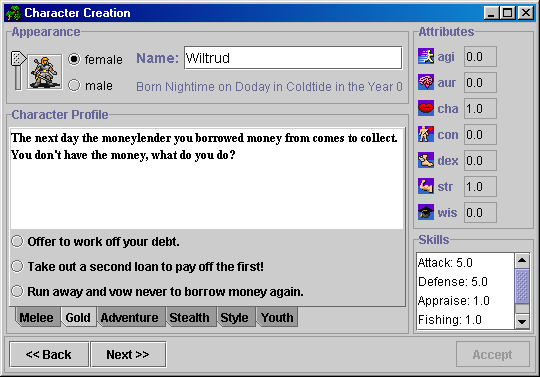Image resolution: width=540 pixels, height=377 pixels.
Task: Click the 'agi' attribute label
Action: [x=446, y=57]
